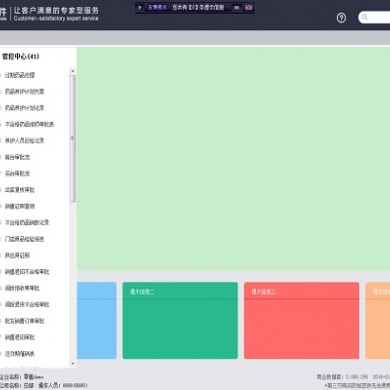Image resolution: width=390 pixels, height=390 pixels.
Task: Select 销售退回不合格审批 in sidebar
Action: (x=27, y=272)
